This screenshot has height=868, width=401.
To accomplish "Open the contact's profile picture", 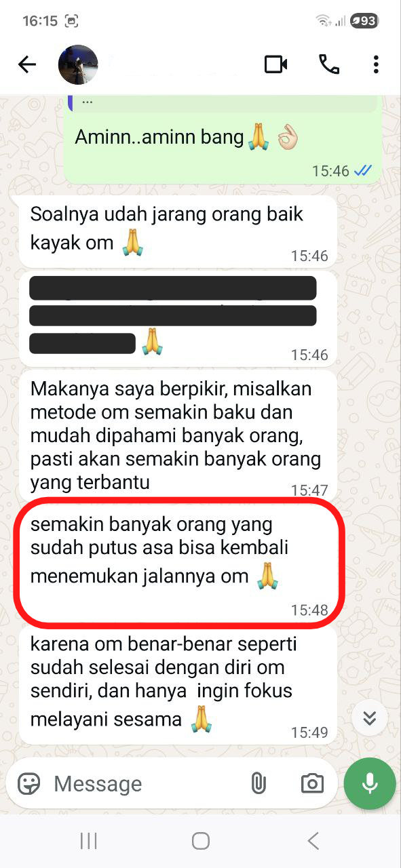I will 78,64.
